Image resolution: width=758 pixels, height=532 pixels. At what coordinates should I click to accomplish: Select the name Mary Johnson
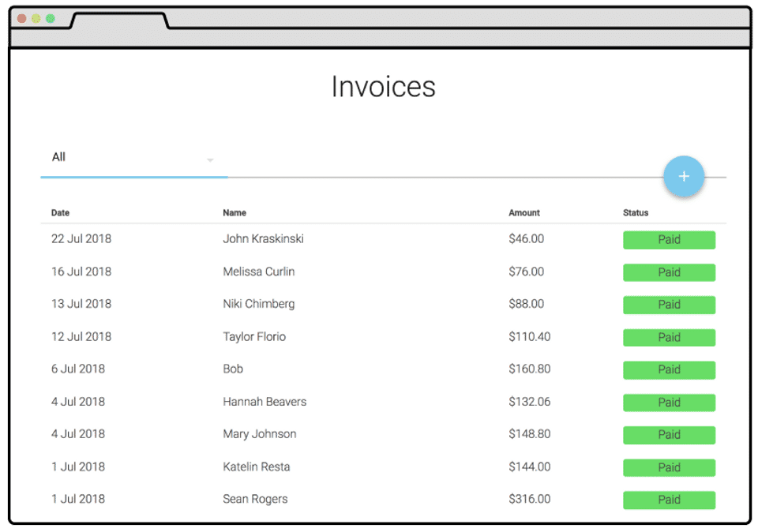pyautogui.click(x=260, y=434)
